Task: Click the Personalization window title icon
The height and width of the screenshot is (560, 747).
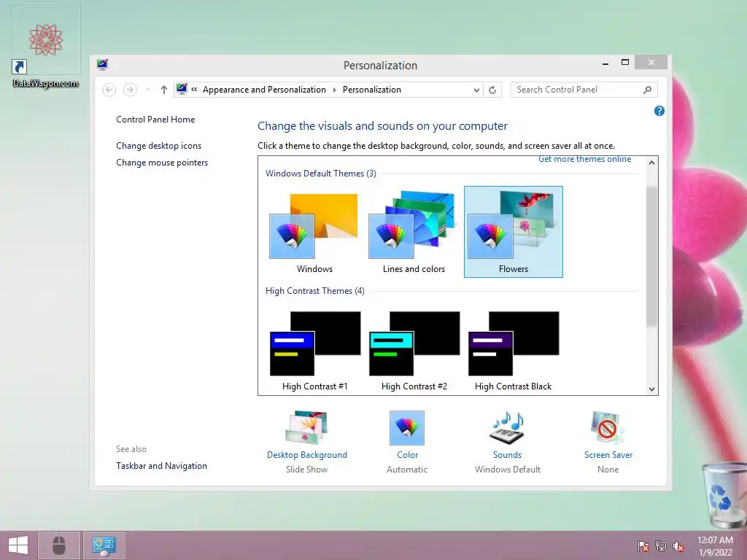Action: pos(102,64)
